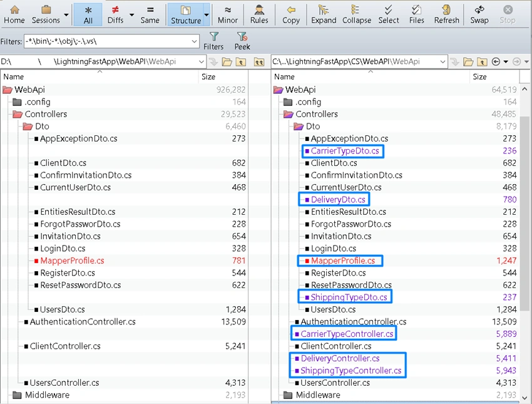This screenshot has width=532, height=404.
Task: Click the right pane Name column header
Action: coord(371,76)
